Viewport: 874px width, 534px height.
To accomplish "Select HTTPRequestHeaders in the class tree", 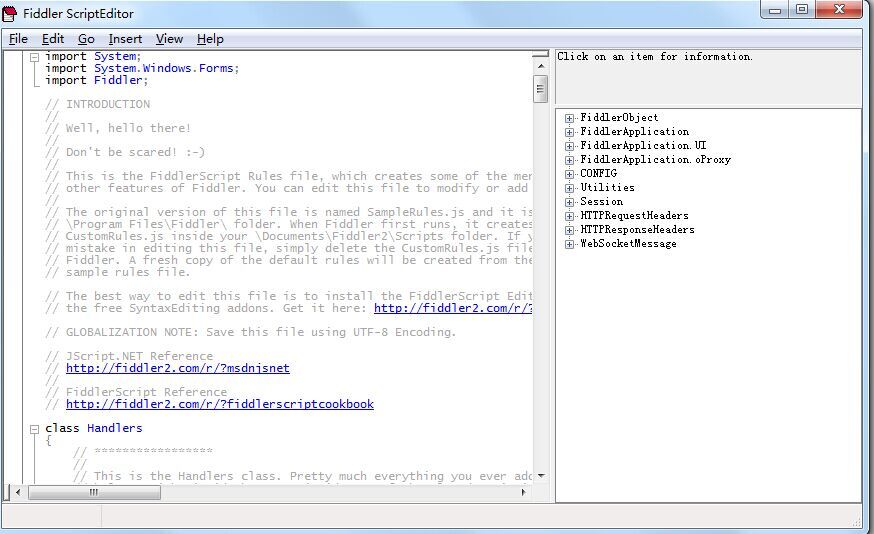I will point(634,215).
